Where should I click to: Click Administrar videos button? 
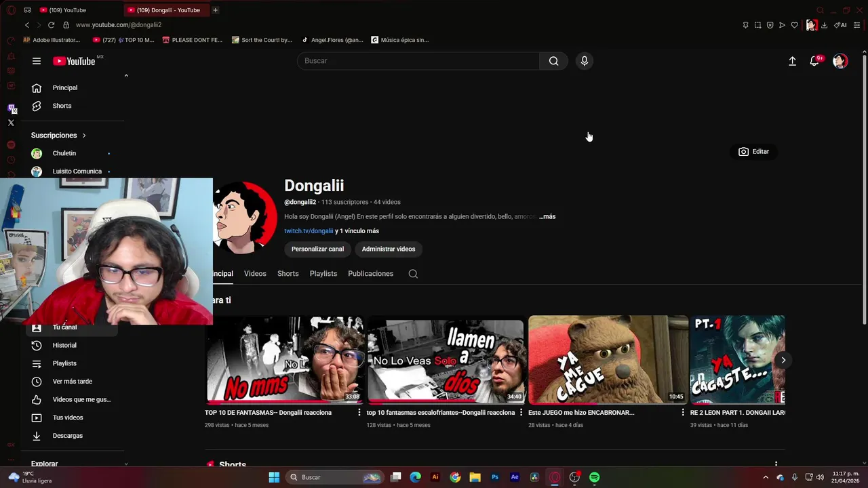click(x=389, y=249)
